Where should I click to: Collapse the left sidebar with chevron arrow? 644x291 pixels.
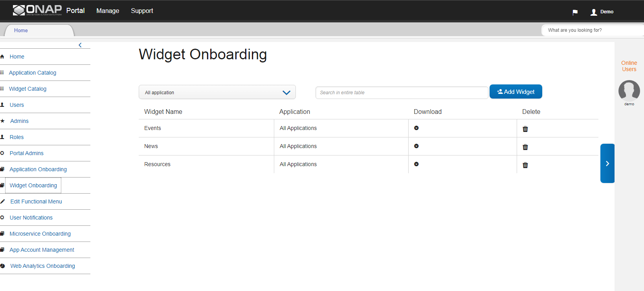[80, 45]
